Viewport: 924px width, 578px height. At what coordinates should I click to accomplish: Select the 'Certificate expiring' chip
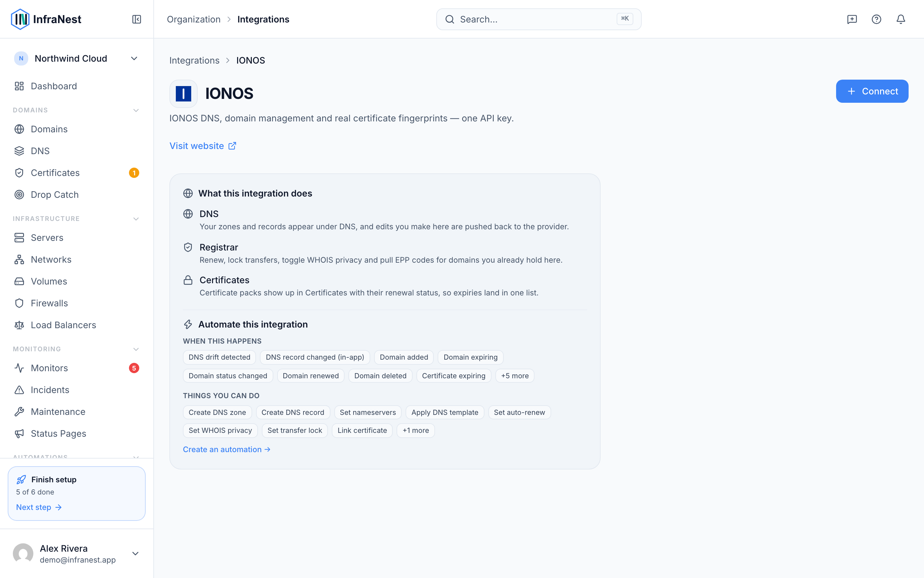pos(454,376)
